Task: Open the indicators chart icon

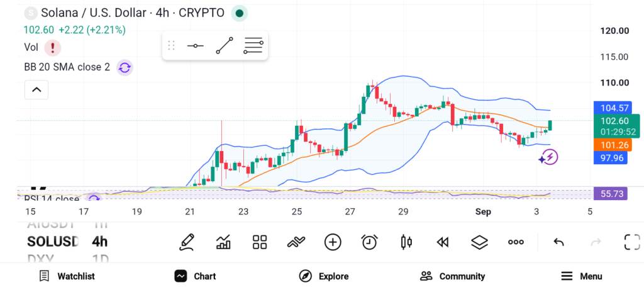Action: [223, 242]
